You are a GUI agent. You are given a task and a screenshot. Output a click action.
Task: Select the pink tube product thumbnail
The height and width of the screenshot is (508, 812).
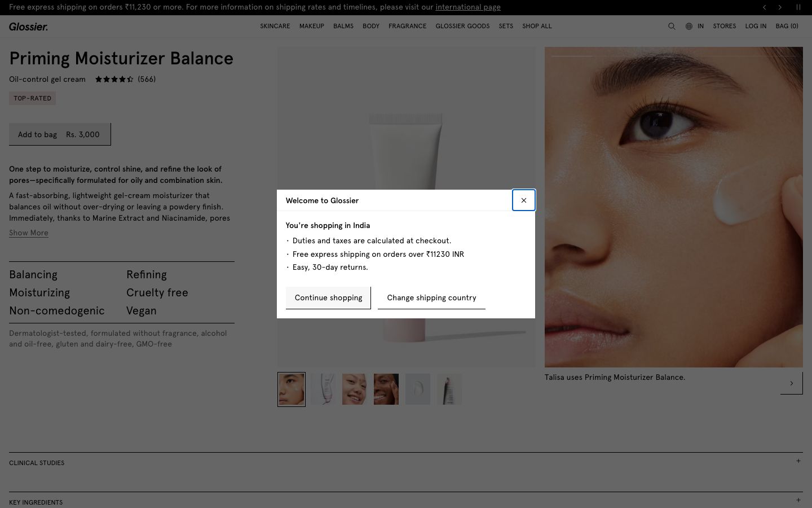coord(323,389)
